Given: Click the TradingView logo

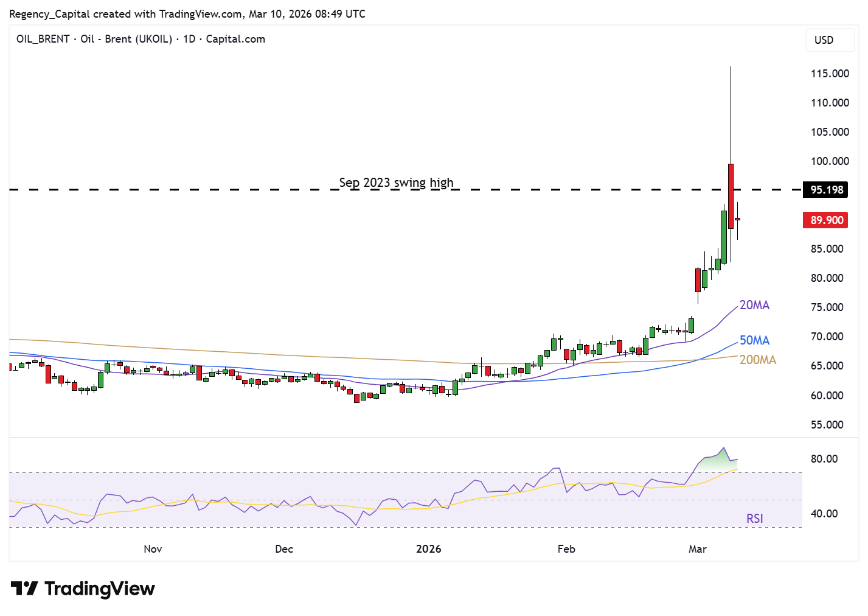Looking at the screenshot, I should pos(83,589).
